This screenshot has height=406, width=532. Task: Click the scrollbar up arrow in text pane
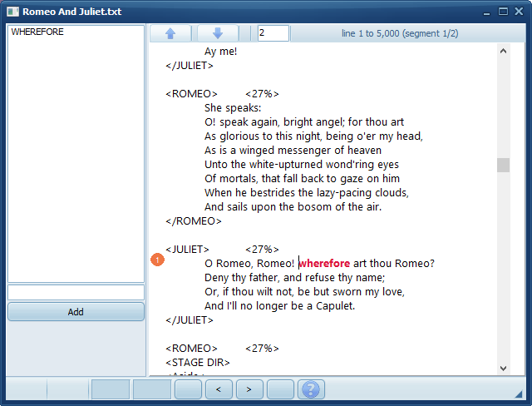click(x=503, y=51)
